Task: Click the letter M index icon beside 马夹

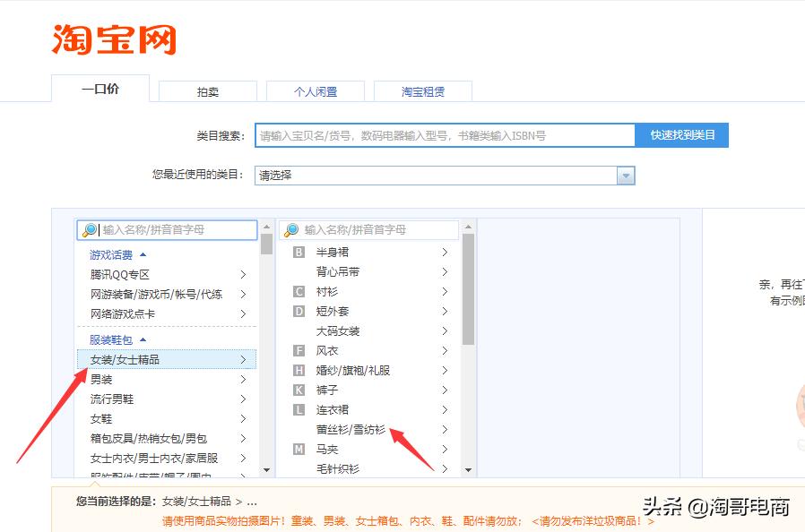Action: click(x=299, y=449)
